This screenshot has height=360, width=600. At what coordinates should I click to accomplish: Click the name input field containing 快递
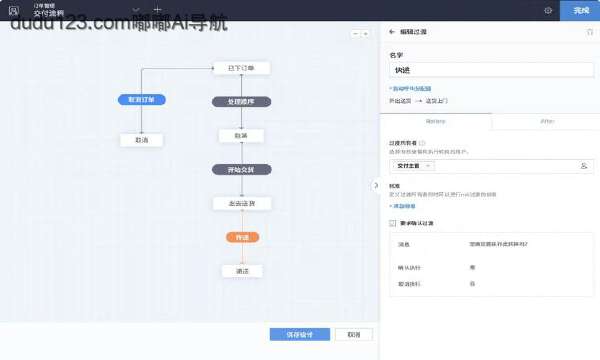(x=492, y=70)
